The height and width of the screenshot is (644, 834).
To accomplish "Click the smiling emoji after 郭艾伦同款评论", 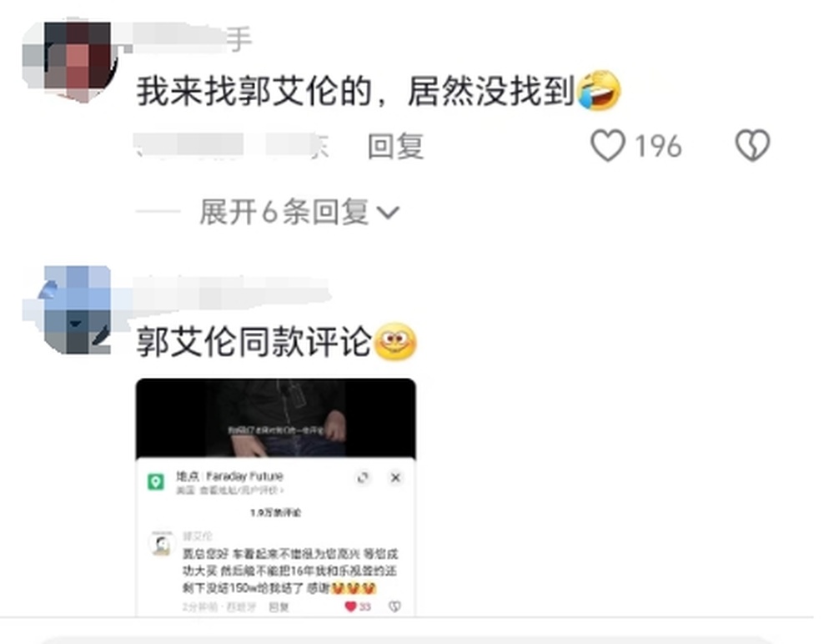I will click(x=395, y=342).
